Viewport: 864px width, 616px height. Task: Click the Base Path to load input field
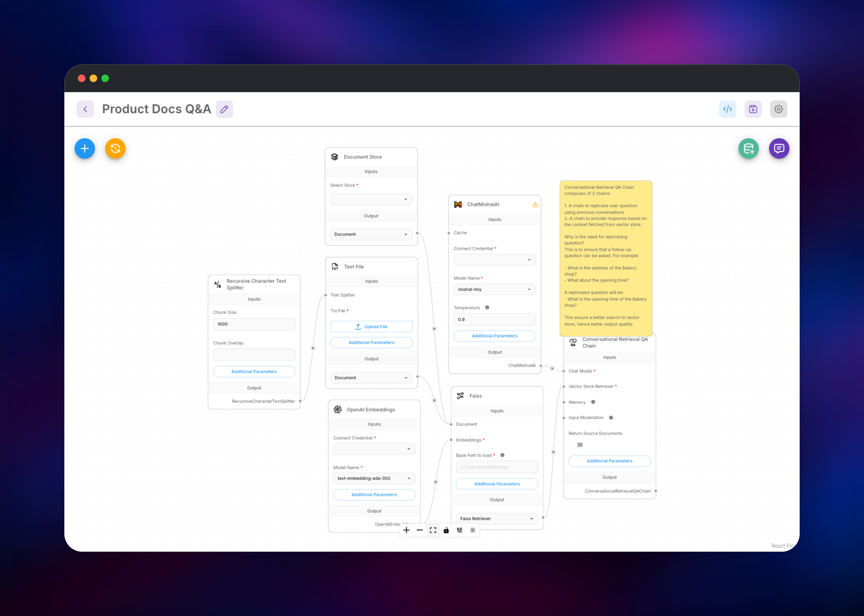pyautogui.click(x=497, y=467)
